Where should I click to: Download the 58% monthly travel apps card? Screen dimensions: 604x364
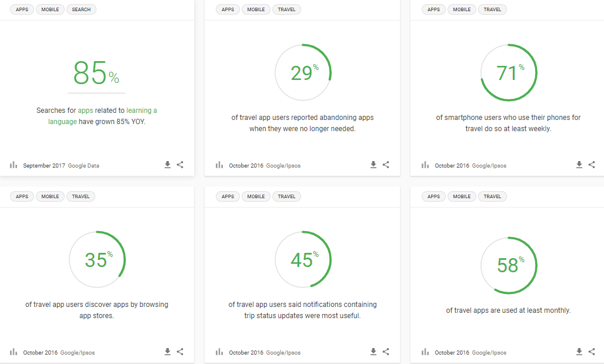579,352
